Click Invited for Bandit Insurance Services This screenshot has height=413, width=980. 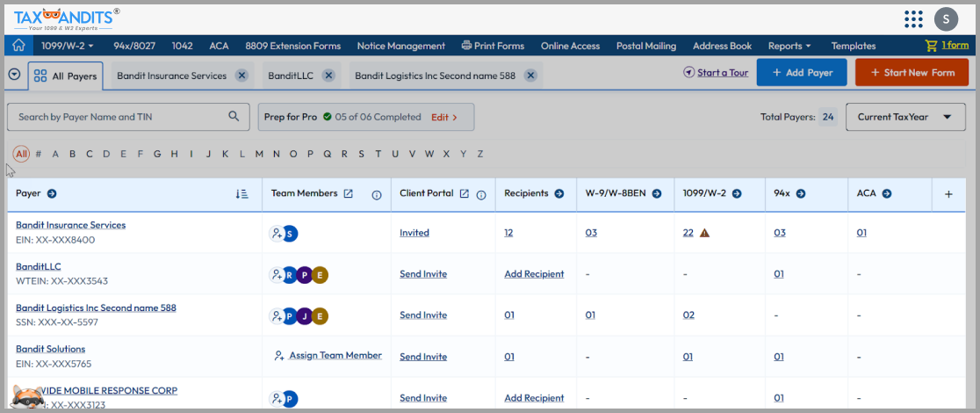click(414, 233)
